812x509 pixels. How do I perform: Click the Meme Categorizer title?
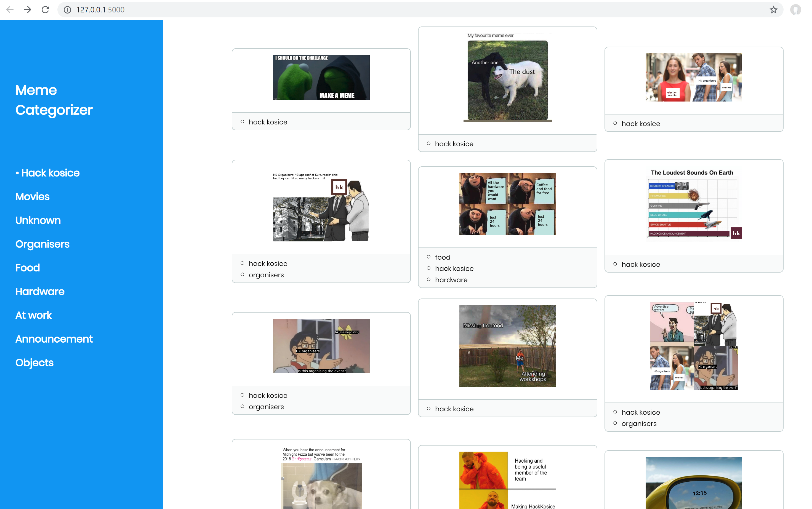pos(54,100)
